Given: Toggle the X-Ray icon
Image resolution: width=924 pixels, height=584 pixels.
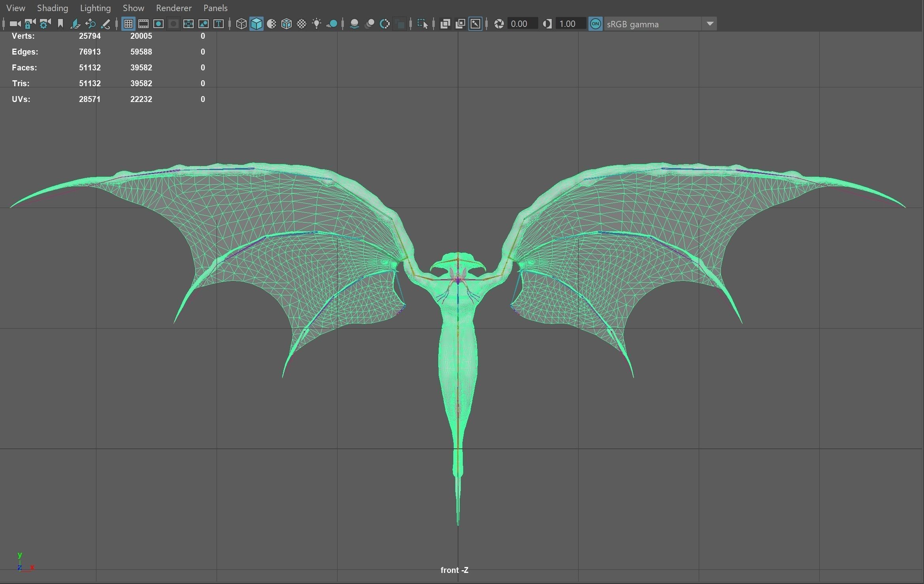Looking at the screenshot, I should click(x=445, y=24).
